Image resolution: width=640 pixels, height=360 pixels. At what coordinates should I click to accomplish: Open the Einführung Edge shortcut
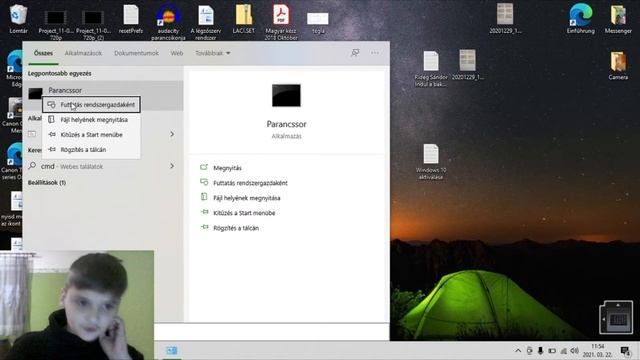pyautogui.click(x=580, y=19)
